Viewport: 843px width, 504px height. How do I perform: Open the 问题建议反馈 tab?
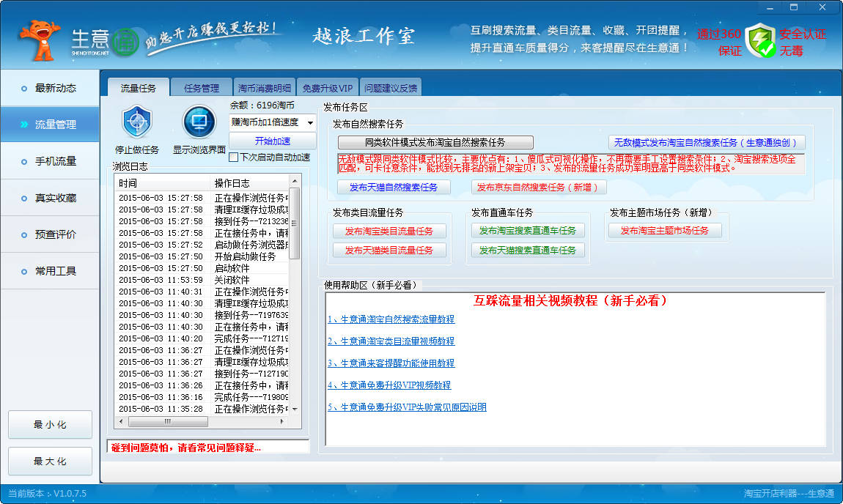pyautogui.click(x=391, y=88)
